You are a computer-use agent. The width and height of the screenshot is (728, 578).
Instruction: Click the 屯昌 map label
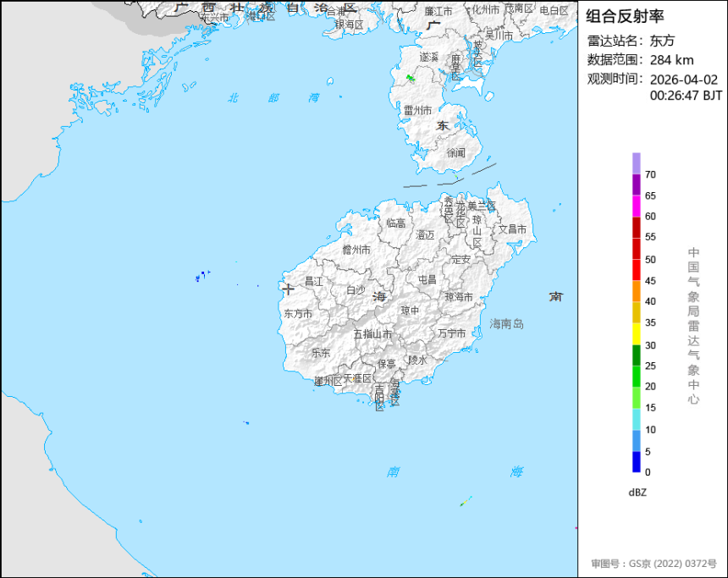pyautogui.click(x=427, y=279)
